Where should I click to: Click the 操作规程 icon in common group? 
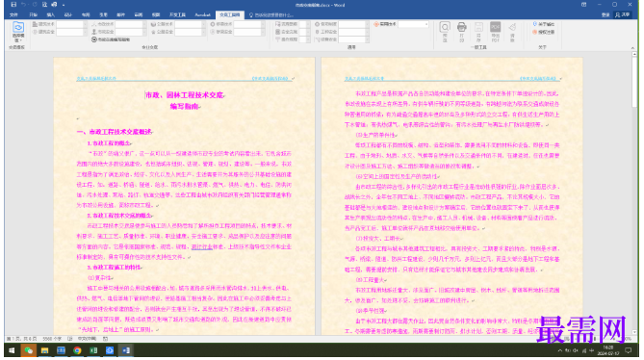tap(278, 39)
